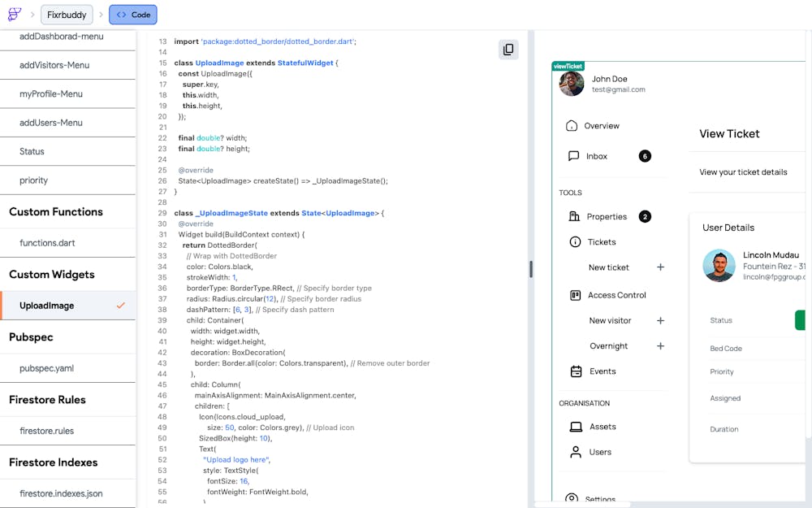The image size is (812, 508).
Task: Expand Overnight with plus icon
Action: click(660, 346)
